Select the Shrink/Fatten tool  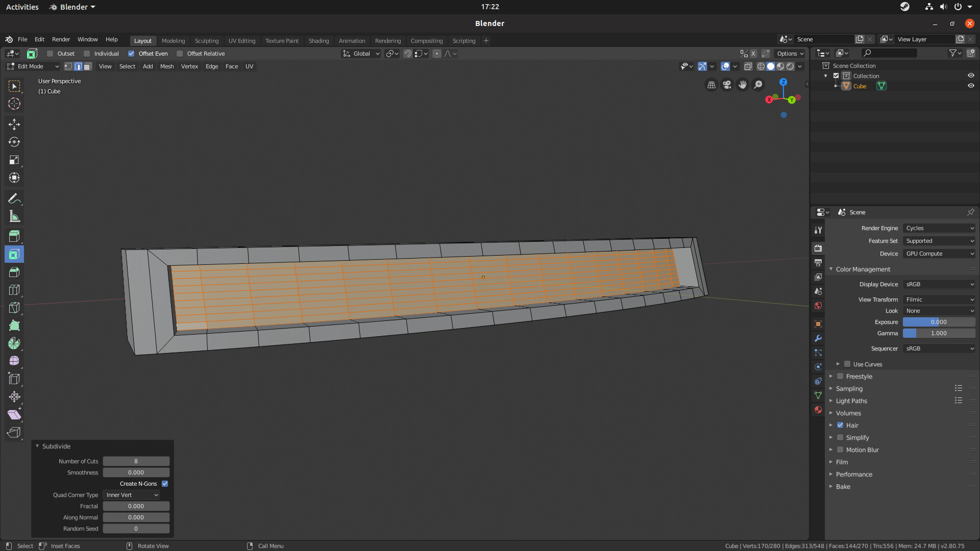pos(14,397)
